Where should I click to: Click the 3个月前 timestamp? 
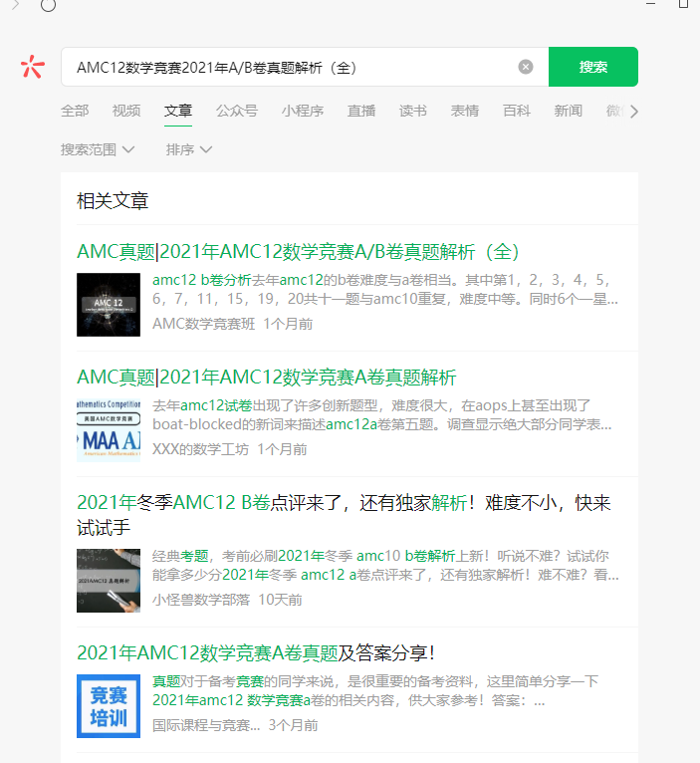[294, 725]
